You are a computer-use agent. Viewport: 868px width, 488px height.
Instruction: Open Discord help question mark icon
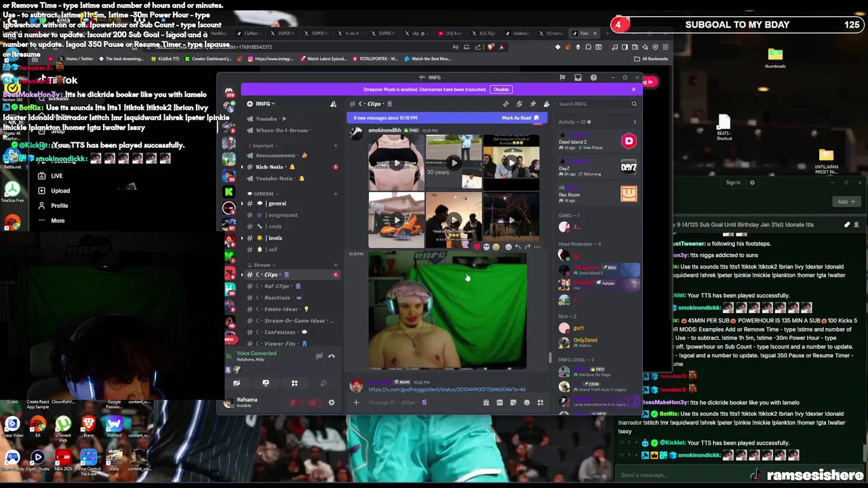(593, 77)
